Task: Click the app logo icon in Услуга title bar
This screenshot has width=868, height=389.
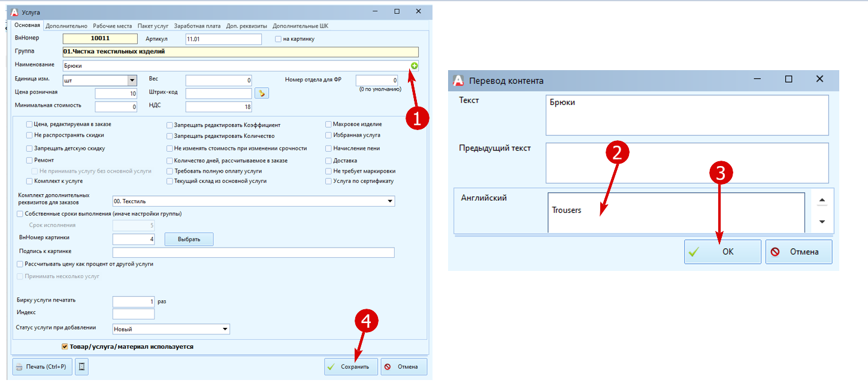Action: (x=16, y=11)
